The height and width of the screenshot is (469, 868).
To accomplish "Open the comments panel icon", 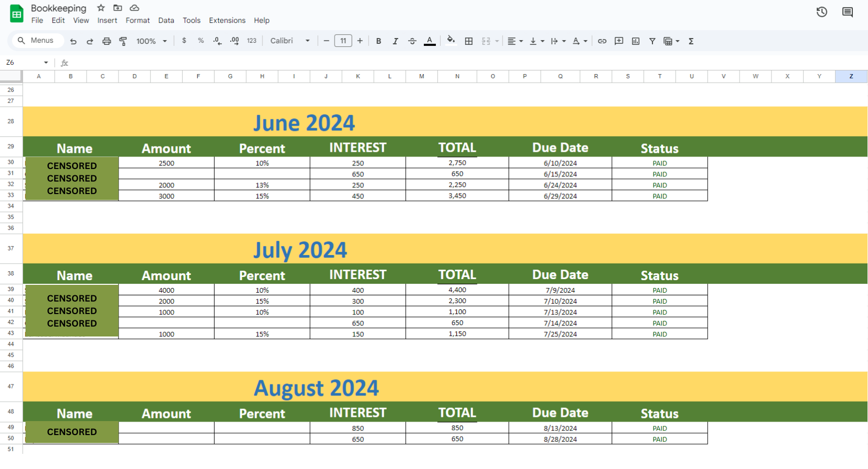I will [848, 12].
